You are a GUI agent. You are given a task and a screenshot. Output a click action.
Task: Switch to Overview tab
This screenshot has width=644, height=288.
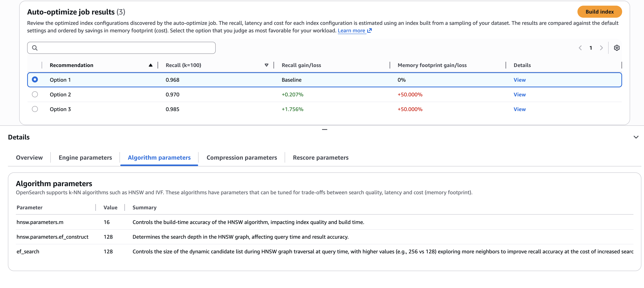[29, 158]
